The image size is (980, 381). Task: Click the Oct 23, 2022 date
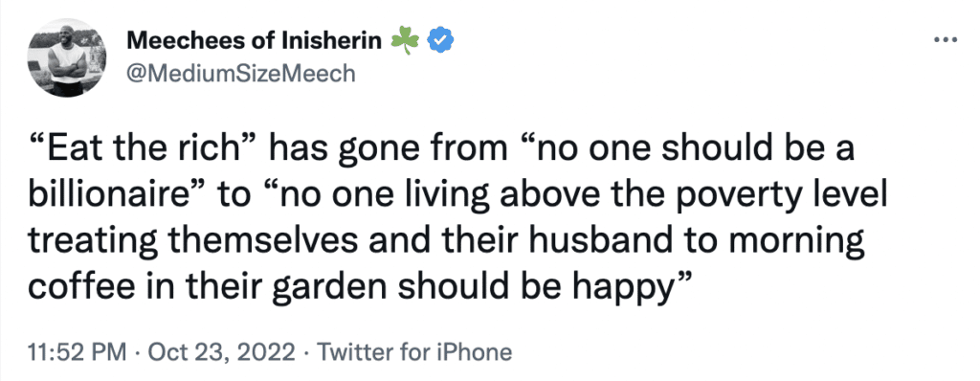pyautogui.click(x=221, y=351)
